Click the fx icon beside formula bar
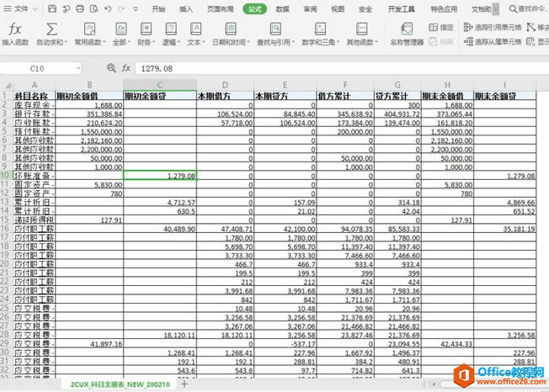Image resolution: width=549 pixels, height=392 pixels. [x=126, y=68]
